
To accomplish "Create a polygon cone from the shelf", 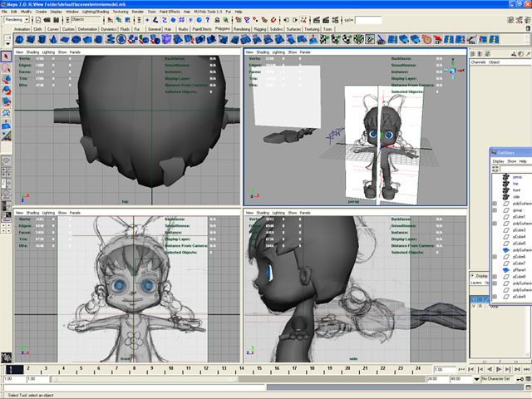I will (x=53, y=39).
